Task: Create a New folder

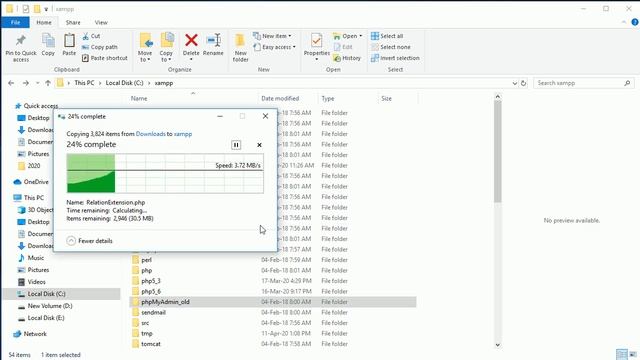Action: pyautogui.click(x=240, y=47)
